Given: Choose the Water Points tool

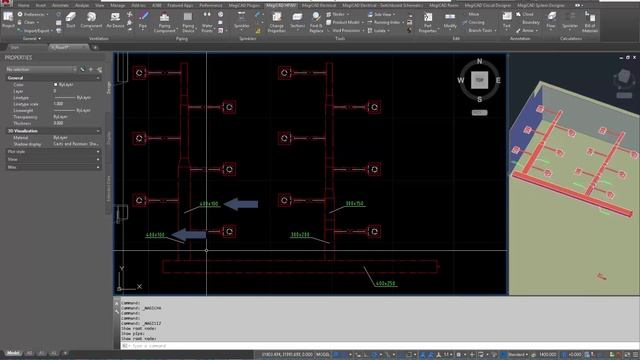Looking at the screenshot, I should point(207,22).
